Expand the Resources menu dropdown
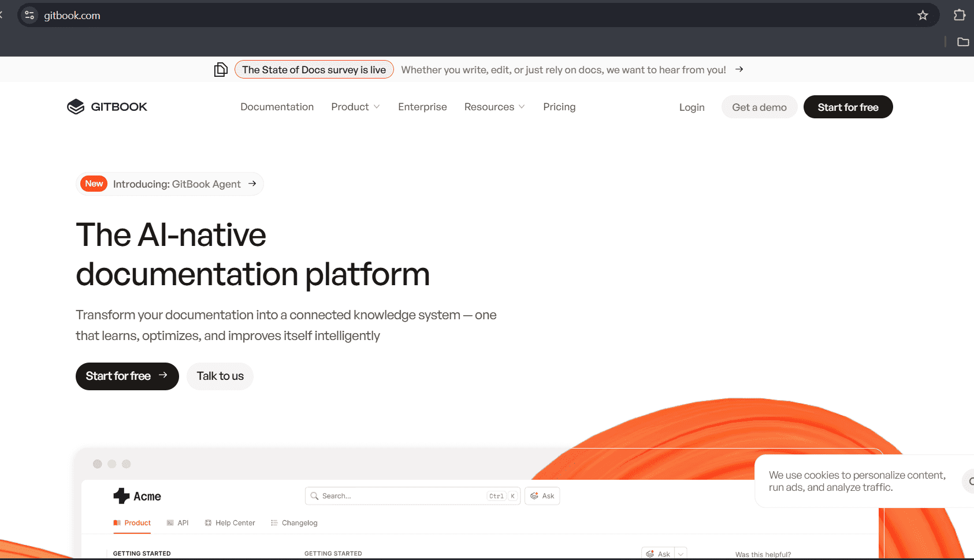 (x=495, y=107)
